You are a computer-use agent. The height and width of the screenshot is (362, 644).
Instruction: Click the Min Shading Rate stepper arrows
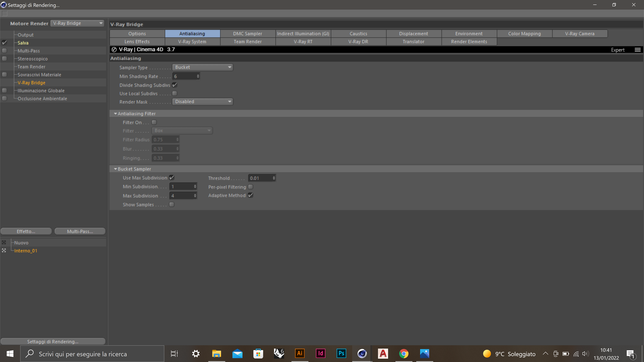pos(198,76)
